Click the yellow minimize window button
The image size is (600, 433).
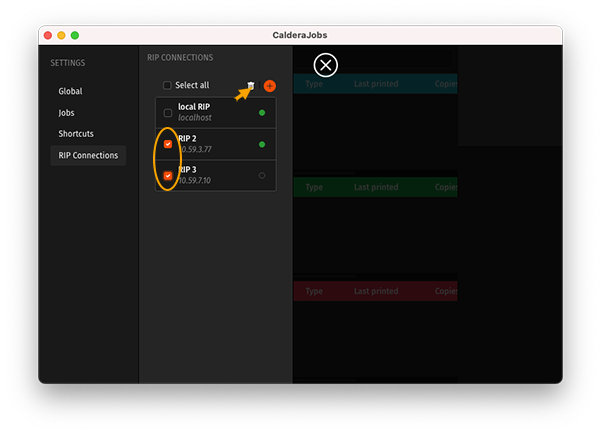pyautogui.click(x=61, y=35)
